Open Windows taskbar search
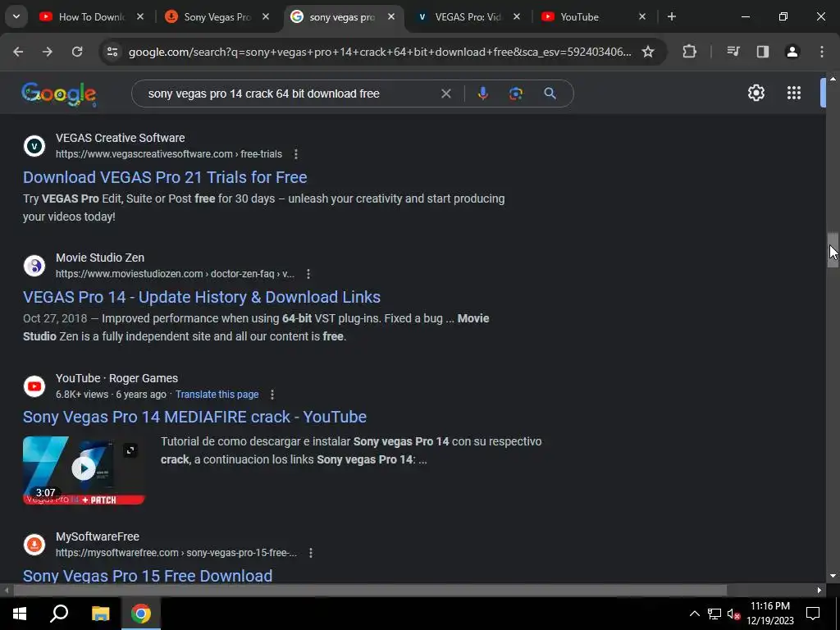The height and width of the screenshot is (630, 840). (59, 614)
